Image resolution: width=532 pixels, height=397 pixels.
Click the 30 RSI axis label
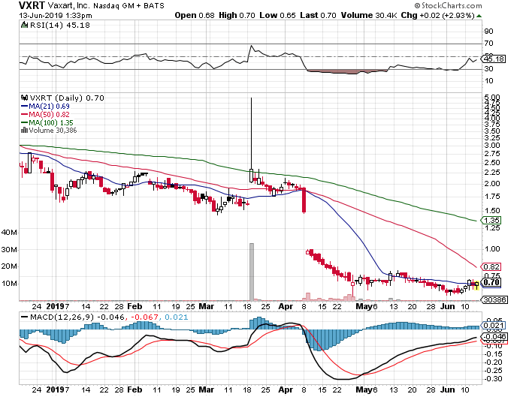(x=489, y=69)
